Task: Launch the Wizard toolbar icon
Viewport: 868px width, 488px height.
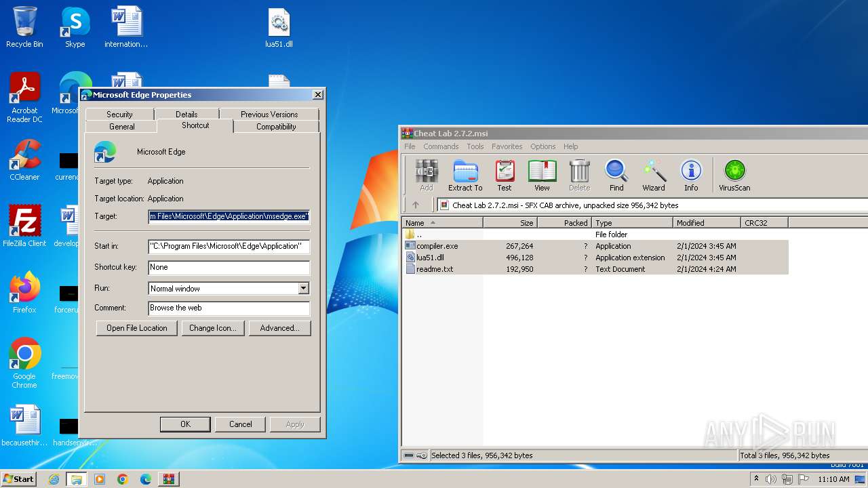Action: tap(654, 176)
